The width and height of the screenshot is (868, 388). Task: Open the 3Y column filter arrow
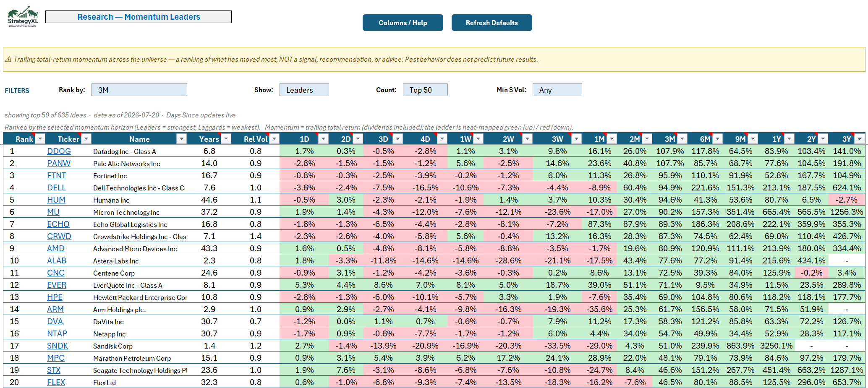pyautogui.click(x=860, y=139)
